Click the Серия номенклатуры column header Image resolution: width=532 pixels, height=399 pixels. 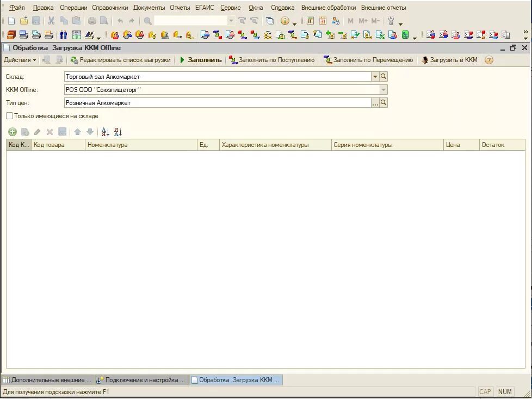[387, 145]
